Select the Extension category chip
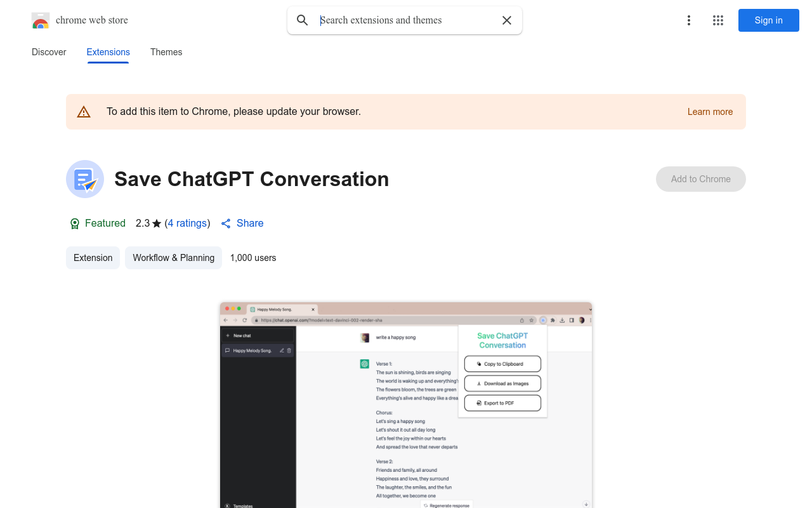812x508 pixels. (x=93, y=258)
